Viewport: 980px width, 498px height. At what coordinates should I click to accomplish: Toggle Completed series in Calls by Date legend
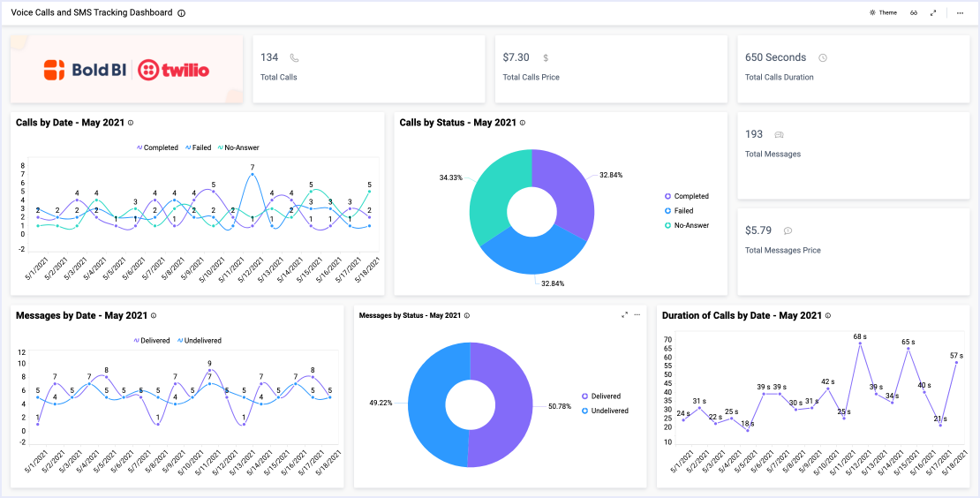[x=157, y=147]
